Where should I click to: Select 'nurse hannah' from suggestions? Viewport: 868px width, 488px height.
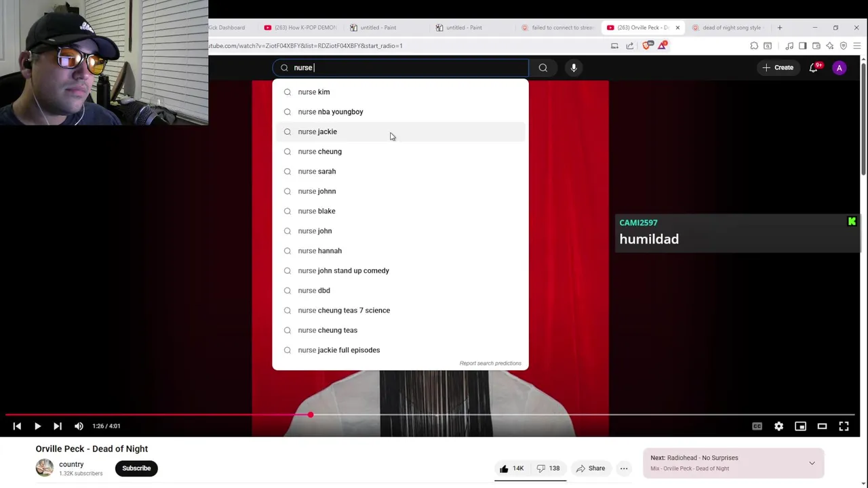[400, 251]
